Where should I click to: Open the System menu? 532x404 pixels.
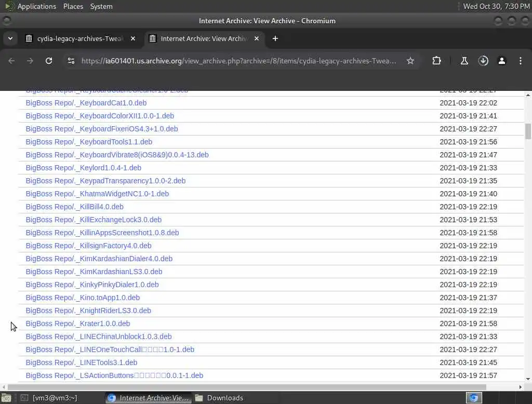click(x=101, y=6)
